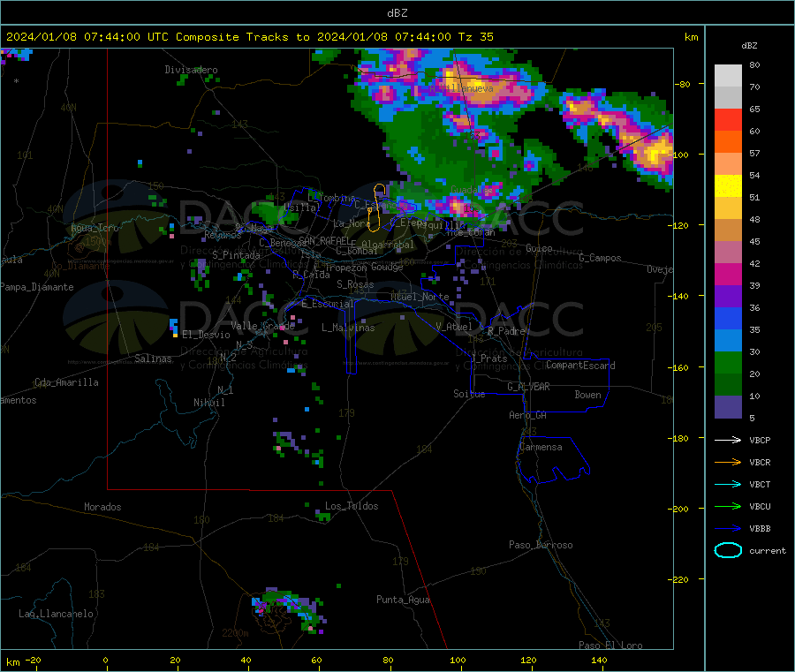The height and width of the screenshot is (672, 795).
Task: Click the VBCP legend label
Action: tap(760, 440)
